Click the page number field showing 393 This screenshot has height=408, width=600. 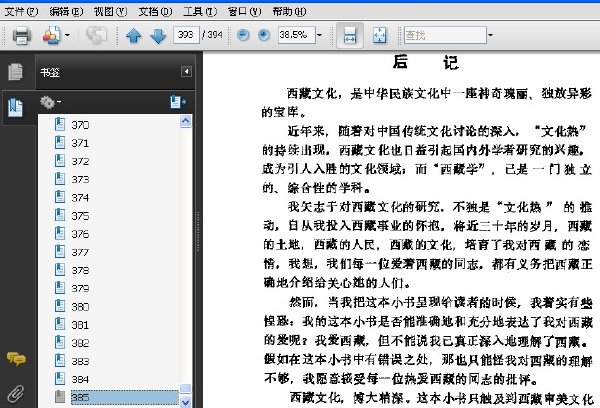pos(186,35)
